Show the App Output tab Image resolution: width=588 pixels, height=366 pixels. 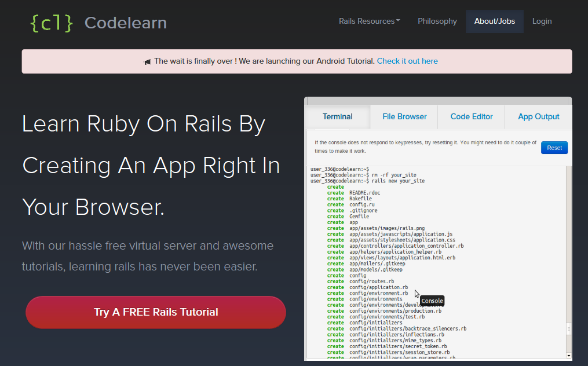tap(539, 116)
